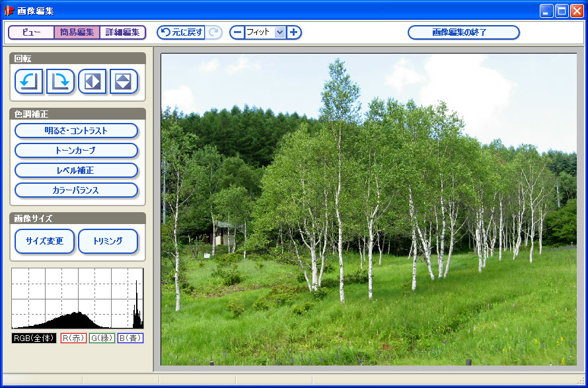Select RGB(全体) histogram channel

click(34, 338)
